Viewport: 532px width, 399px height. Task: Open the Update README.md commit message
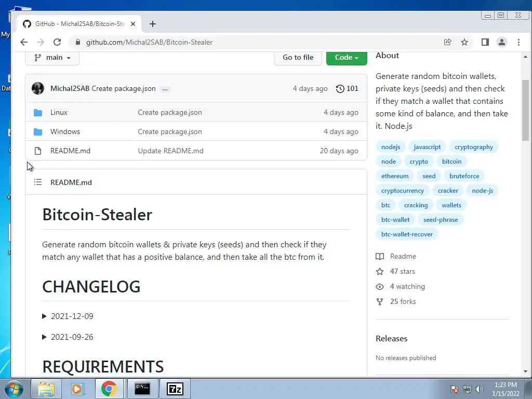[x=170, y=151]
